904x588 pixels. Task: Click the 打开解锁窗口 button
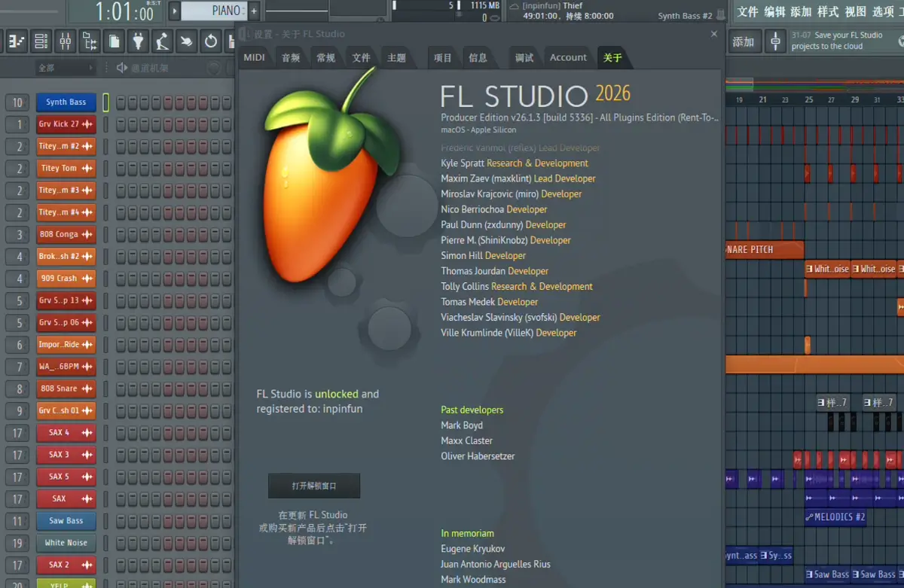point(314,486)
